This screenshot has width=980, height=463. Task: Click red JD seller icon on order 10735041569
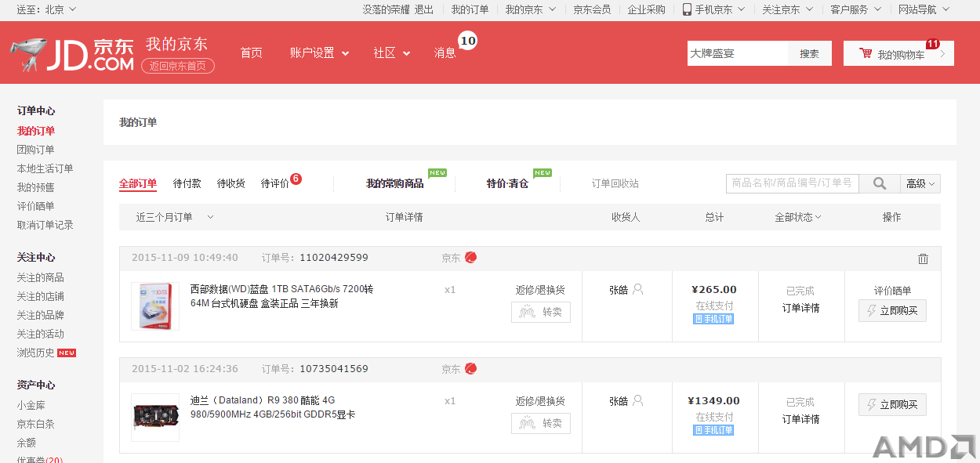point(470,368)
